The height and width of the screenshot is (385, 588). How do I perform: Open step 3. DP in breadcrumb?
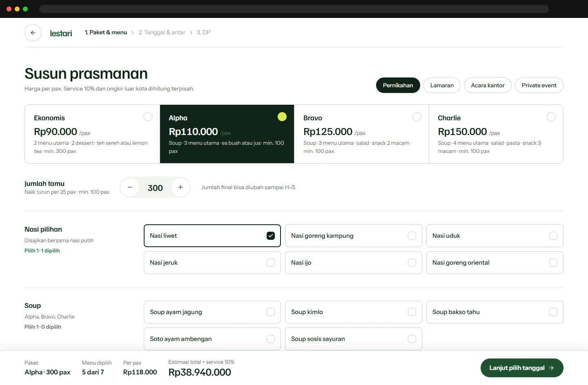click(x=203, y=32)
